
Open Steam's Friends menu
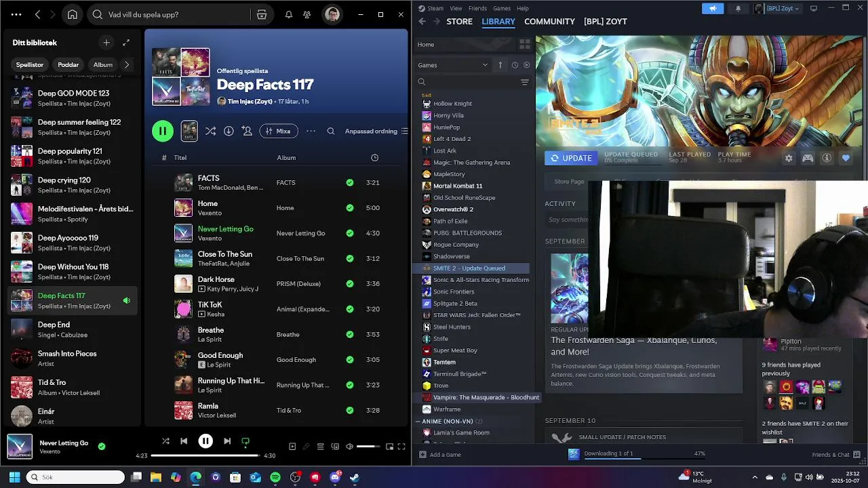477,8
